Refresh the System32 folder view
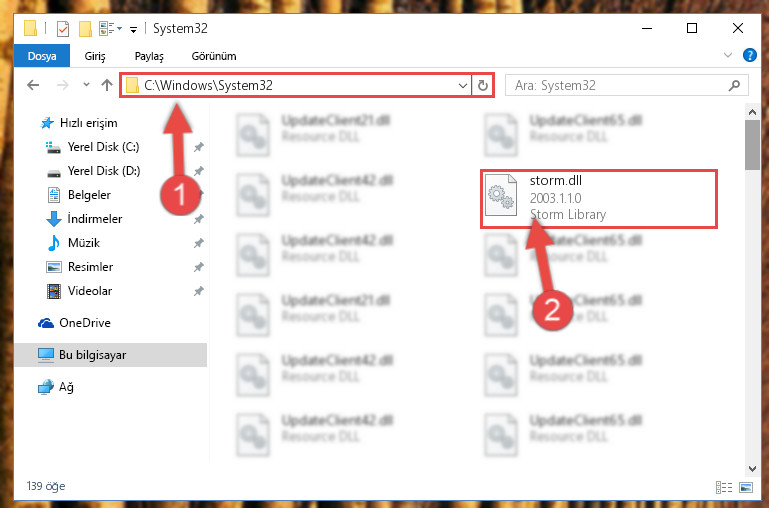769x508 pixels. [x=483, y=85]
